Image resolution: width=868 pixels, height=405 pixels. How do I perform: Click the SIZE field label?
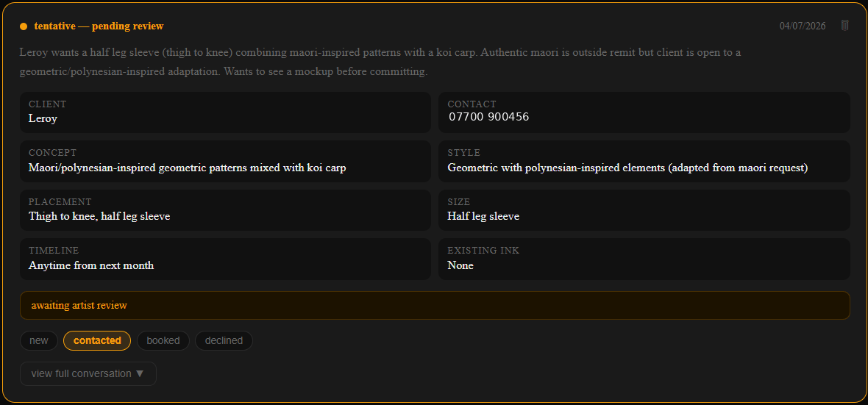[459, 202]
